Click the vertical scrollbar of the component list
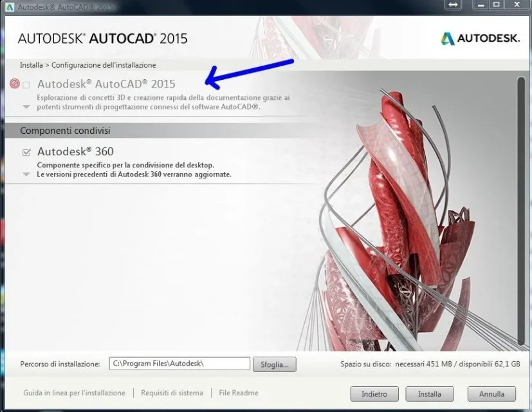The width and height of the screenshot is (532, 412). pos(521,211)
